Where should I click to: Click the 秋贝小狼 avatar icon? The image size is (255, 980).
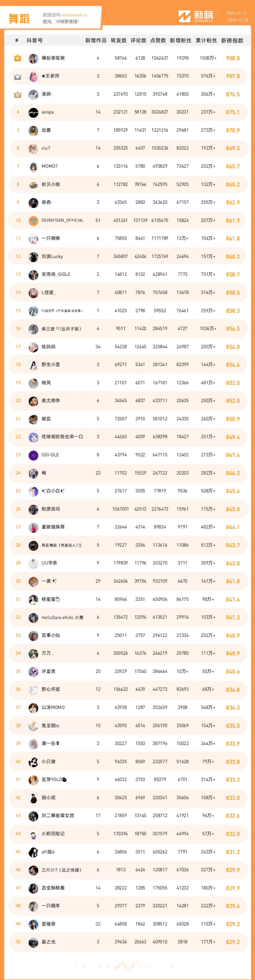pyautogui.click(x=34, y=185)
